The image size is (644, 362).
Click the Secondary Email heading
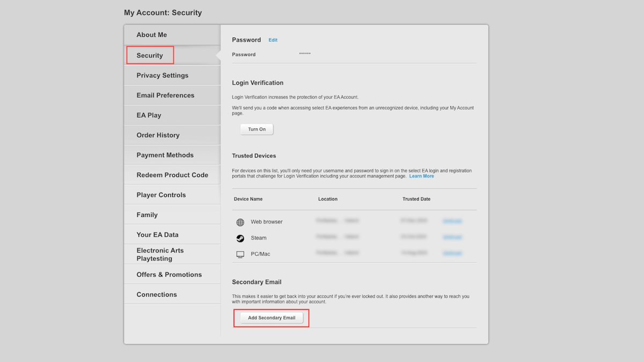(x=257, y=282)
